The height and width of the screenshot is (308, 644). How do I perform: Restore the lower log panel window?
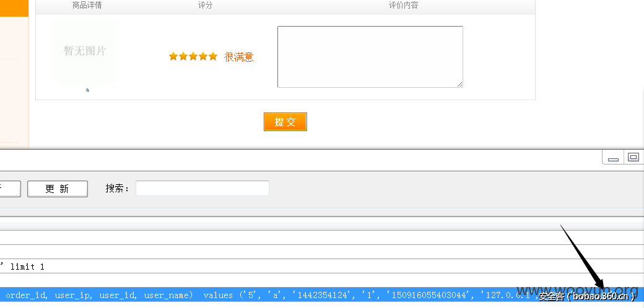coord(633,157)
